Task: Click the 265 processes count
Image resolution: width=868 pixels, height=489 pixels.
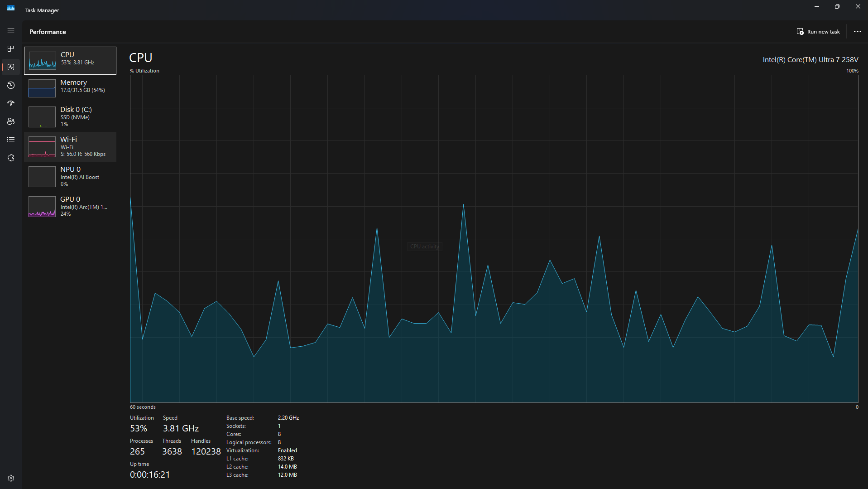Action: point(137,451)
